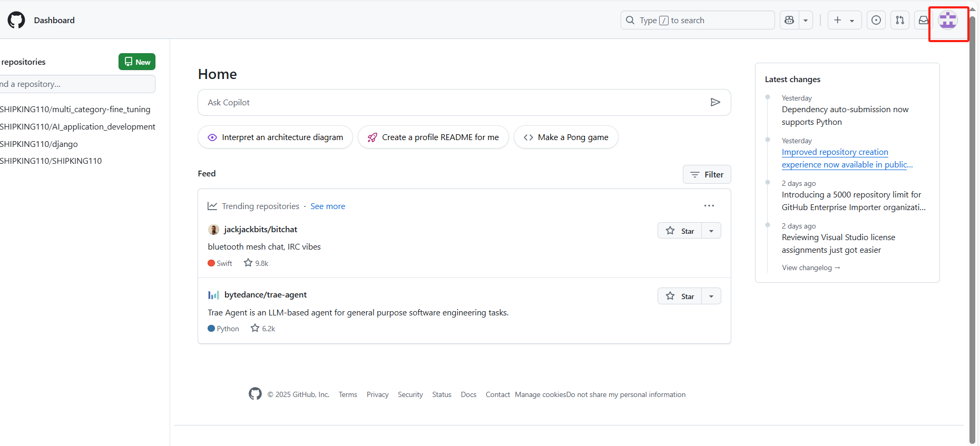Click Manage cookies in the footer

click(x=541, y=394)
